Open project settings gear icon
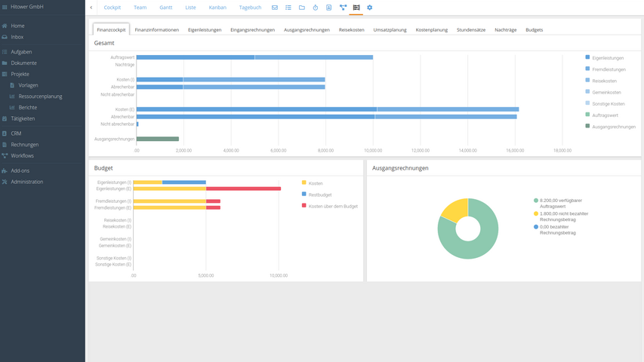 (x=370, y=8)
